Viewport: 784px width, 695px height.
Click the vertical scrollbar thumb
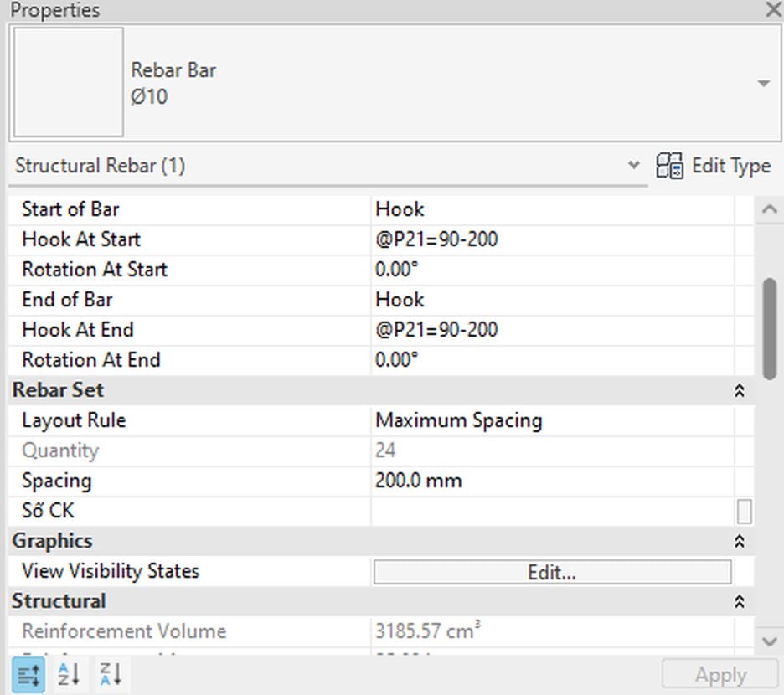tap(770, 328)
